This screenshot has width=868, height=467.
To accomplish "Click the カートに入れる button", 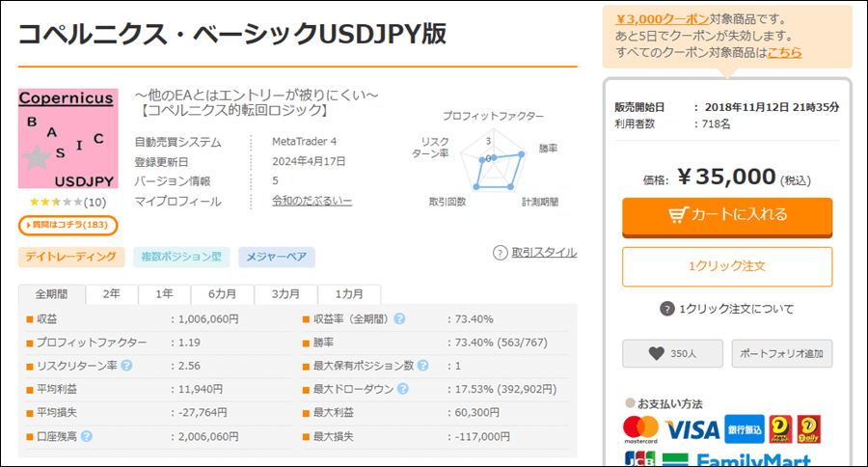I will (727, 216).
